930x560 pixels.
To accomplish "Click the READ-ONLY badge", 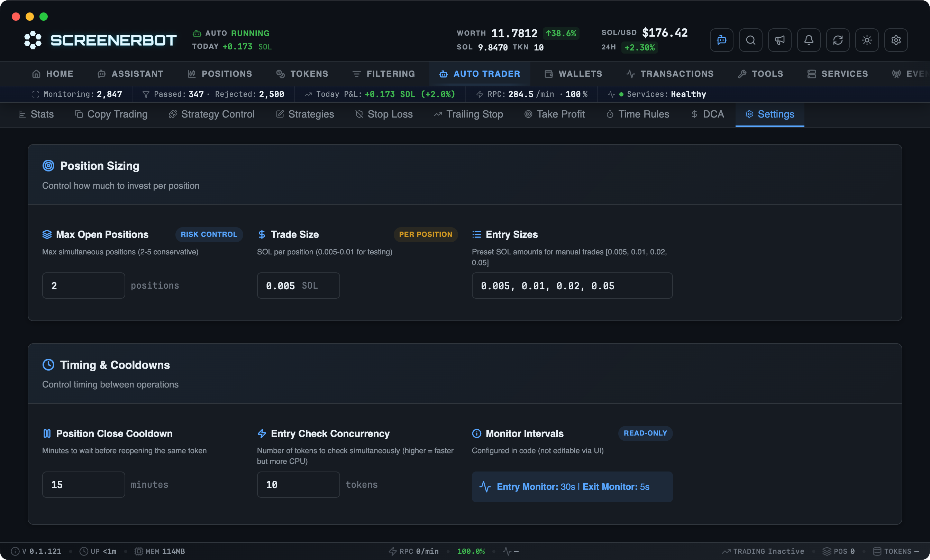I will pos(645,433).
